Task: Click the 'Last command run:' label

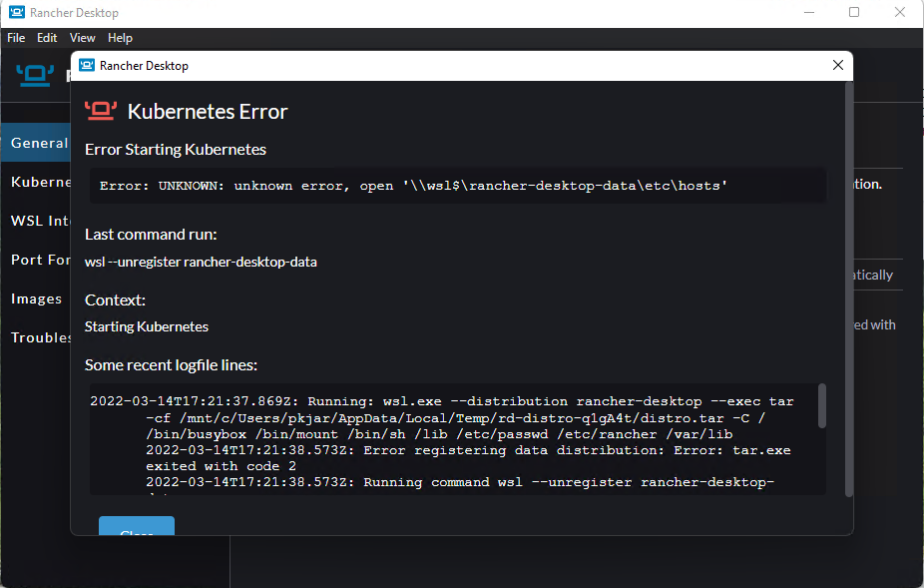Action: 151,235
